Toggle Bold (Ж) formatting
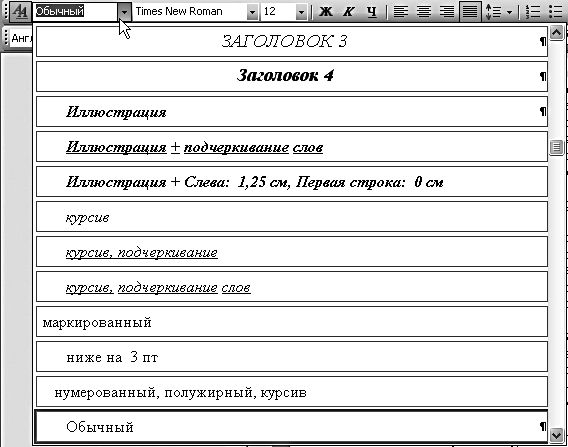The image size is (568, 447). pyautogui.click(x=325, y=12)
